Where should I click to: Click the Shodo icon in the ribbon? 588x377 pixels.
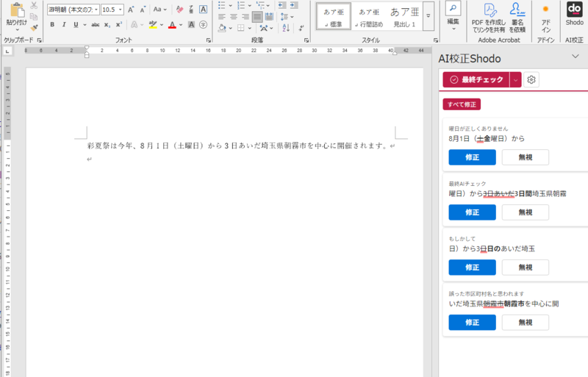[x=575, y=14]
